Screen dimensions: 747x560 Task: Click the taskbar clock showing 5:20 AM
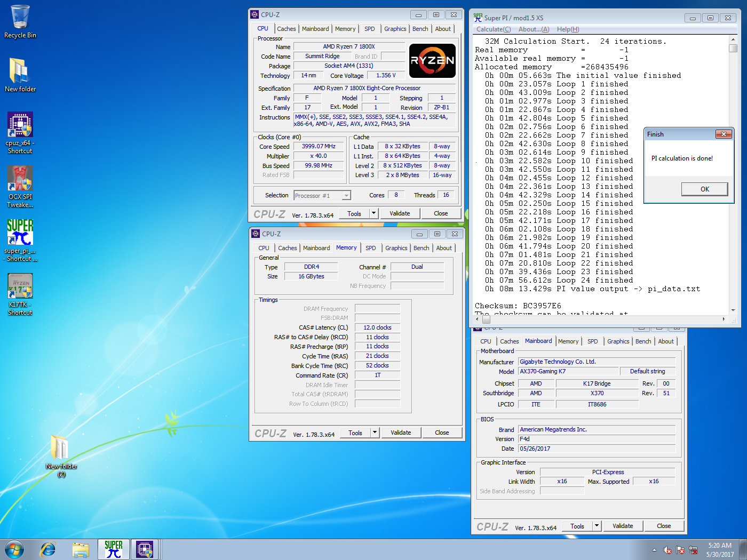coord(720,550)
